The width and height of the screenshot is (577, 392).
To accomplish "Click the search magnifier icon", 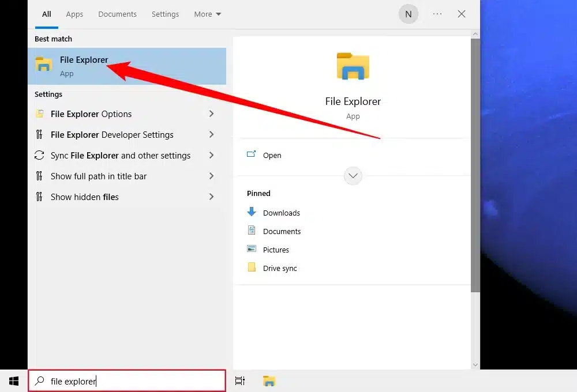I will [x=39, y=380].
